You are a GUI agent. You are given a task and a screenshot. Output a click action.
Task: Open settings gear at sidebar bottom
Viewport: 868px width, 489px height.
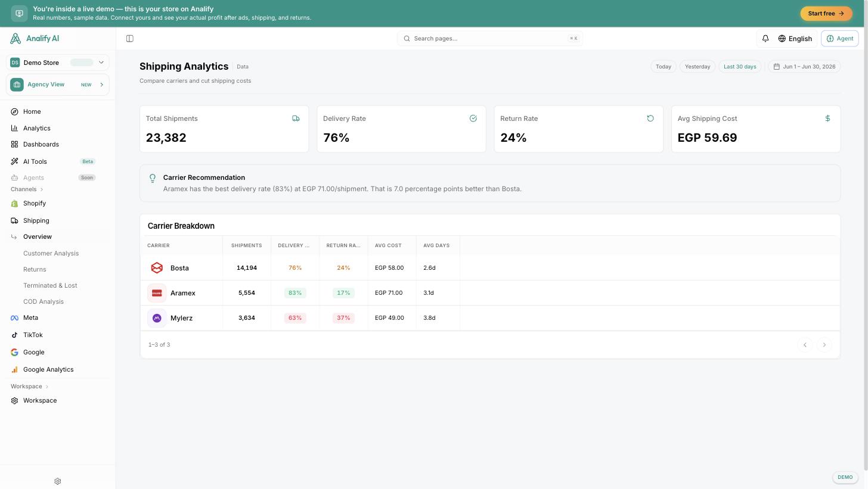click(x=58, y=481)
